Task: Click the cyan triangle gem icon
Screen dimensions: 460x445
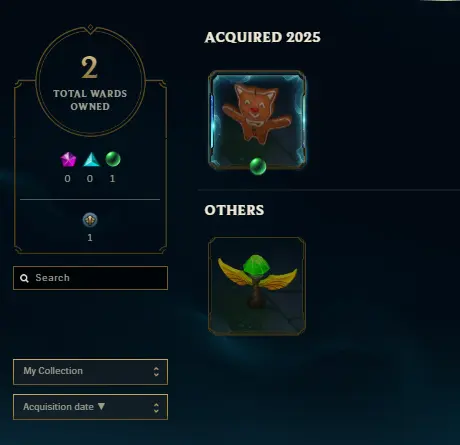Action: click(x=91, y=159)
